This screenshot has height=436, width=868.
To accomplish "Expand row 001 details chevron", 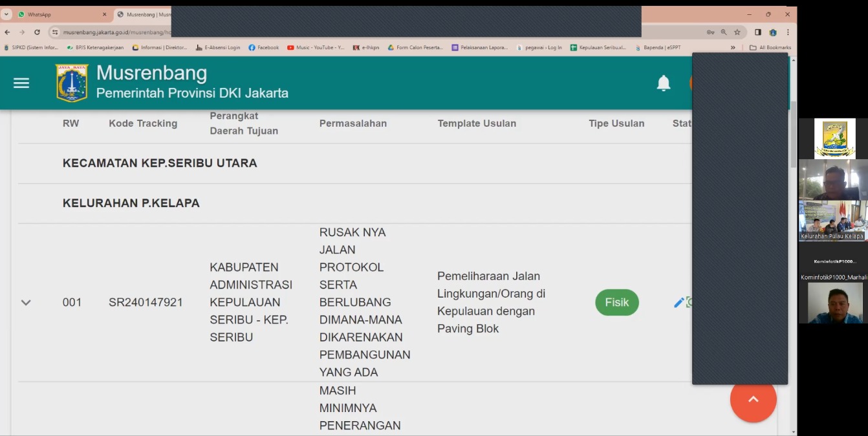I will point(26,303).
